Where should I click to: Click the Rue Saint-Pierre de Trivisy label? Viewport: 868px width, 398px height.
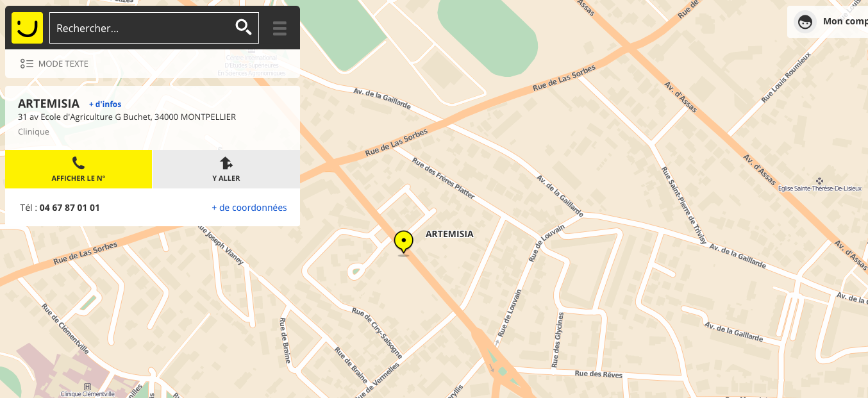tap(685, 205)
